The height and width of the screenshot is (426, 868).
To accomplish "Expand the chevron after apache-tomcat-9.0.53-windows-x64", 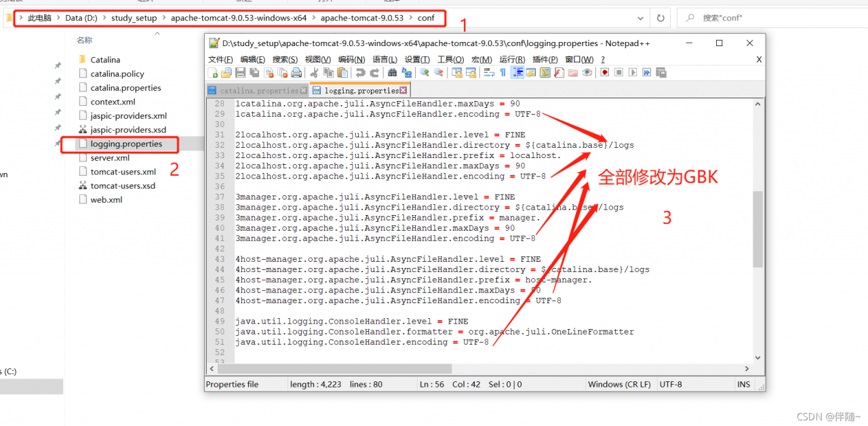I will [x=313, y=18].
